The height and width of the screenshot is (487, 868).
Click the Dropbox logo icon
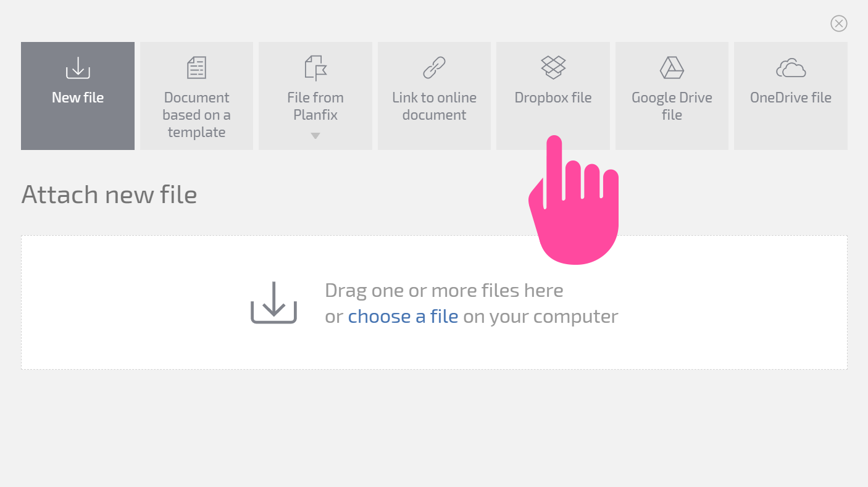(x=553, y=68)
